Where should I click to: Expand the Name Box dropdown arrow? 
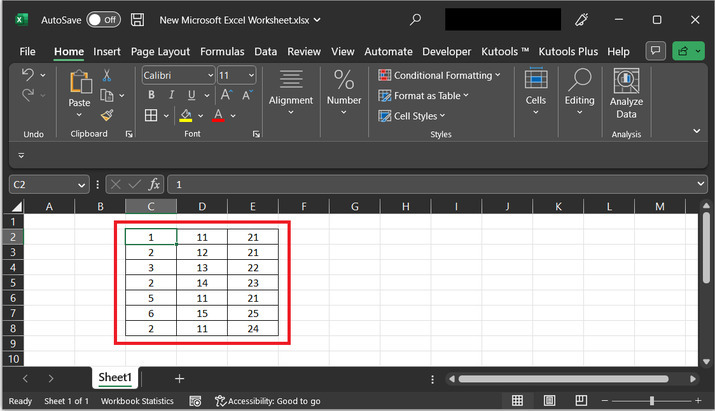point(81,185)
